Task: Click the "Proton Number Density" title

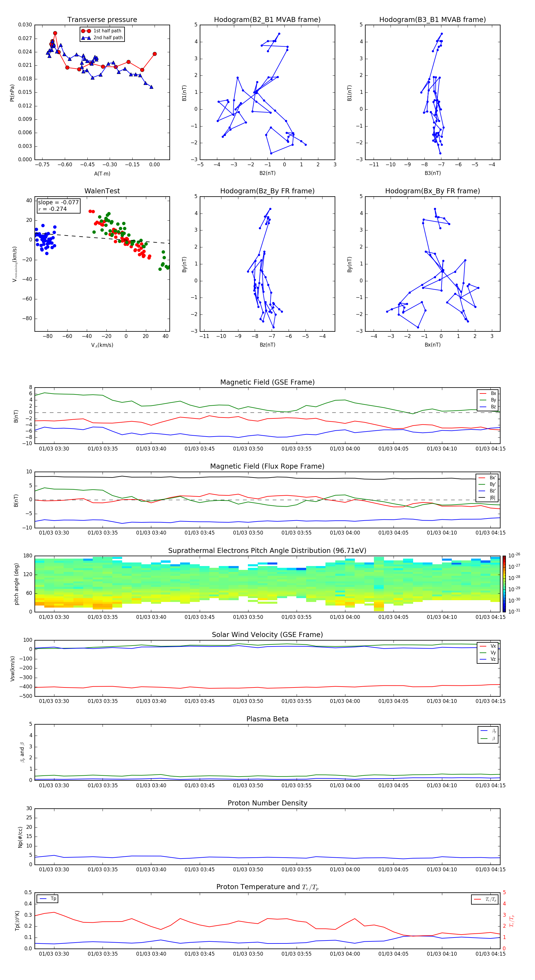Action: (x=267, y=803)
